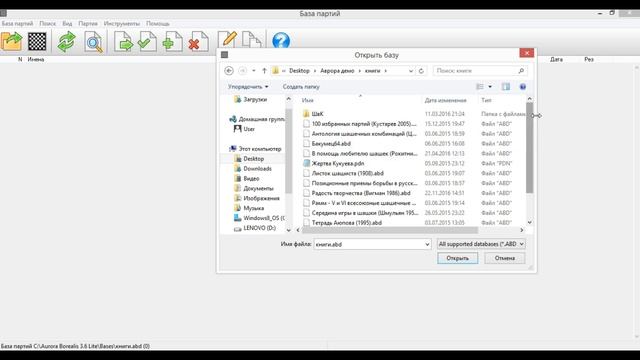Refresh the folder via address bar icon

(421, 71)
